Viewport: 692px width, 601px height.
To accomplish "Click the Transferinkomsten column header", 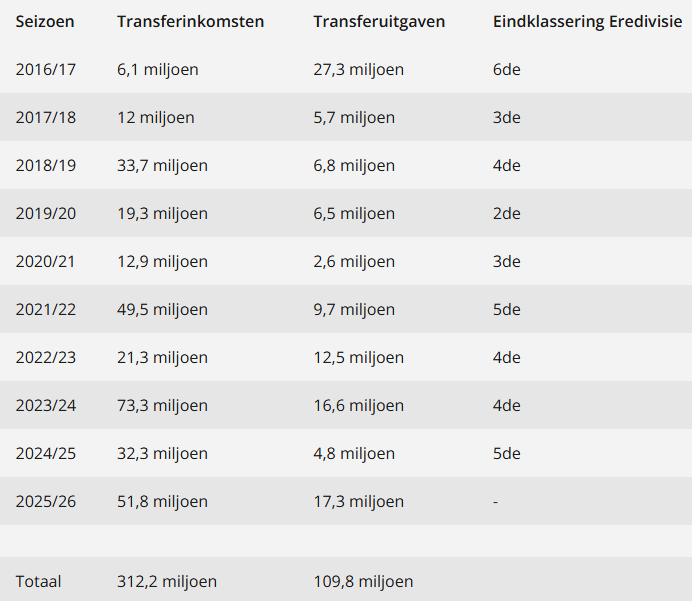I will tap(190, 22).
